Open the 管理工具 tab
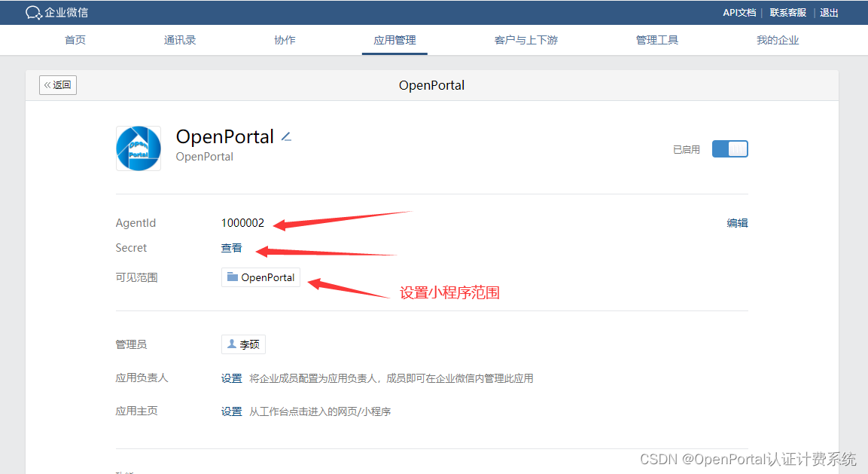This screenshot has height=474, width=868. click(657, 40)
